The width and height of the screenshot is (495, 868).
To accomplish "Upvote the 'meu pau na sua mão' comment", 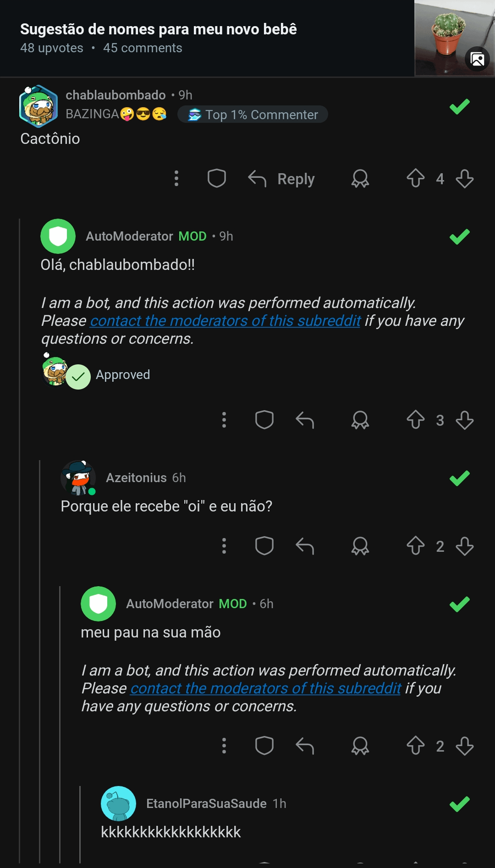I will point(416,746).
